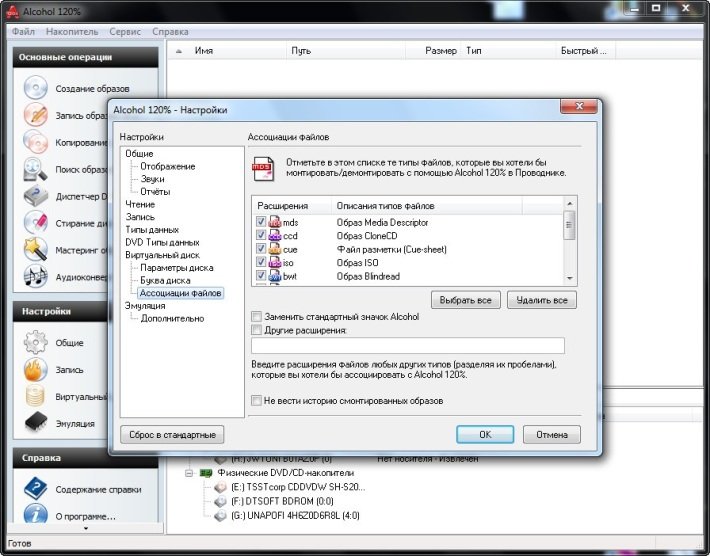Image resolution: width=710 pixels, height=556 pixels.
Task: Open the Сервис menu
Action: 126,32
